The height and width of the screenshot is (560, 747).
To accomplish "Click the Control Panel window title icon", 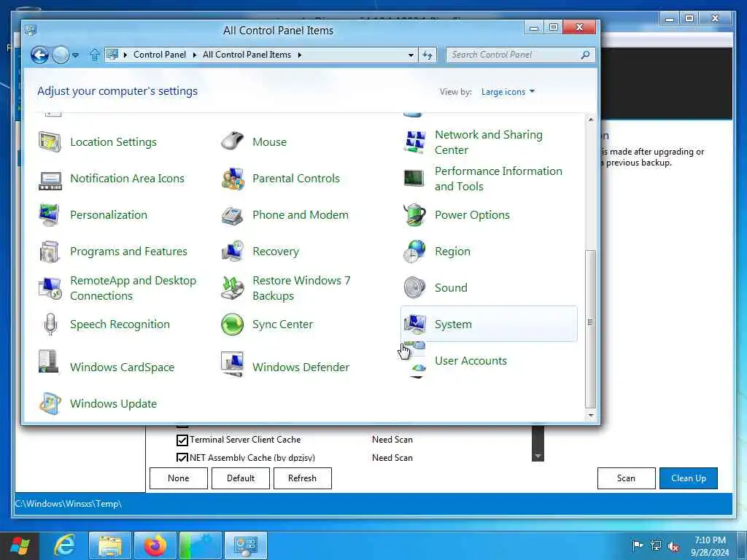I will 31,31.
